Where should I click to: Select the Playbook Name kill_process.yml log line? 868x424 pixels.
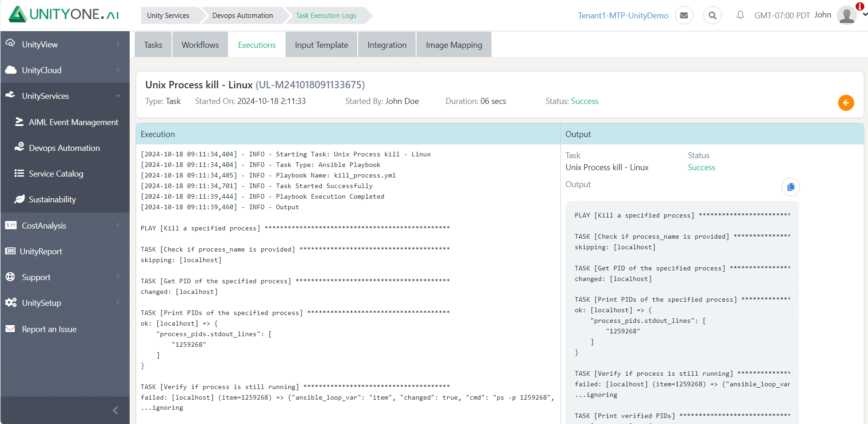[x=268, y=175]
